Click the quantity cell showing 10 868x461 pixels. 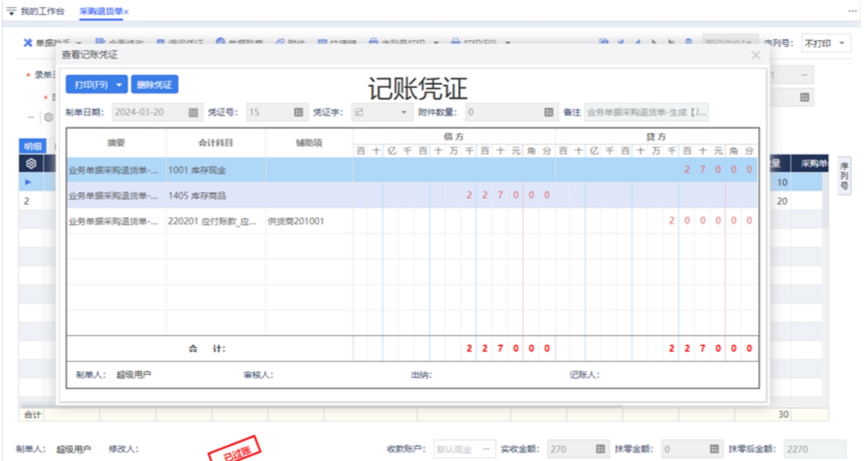point(782,183)
